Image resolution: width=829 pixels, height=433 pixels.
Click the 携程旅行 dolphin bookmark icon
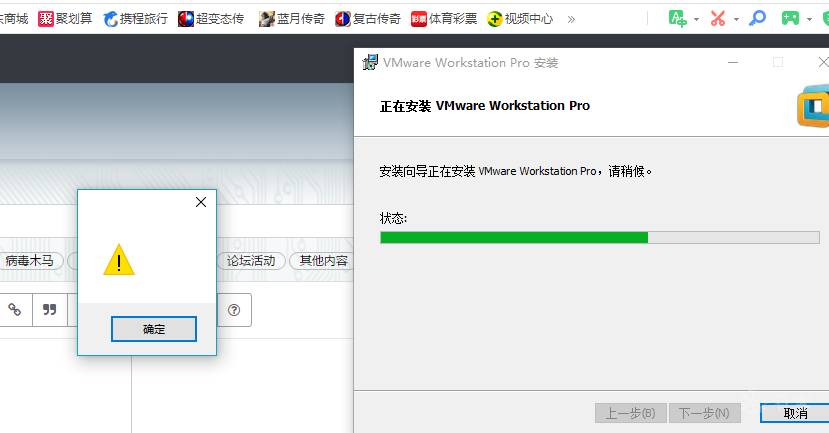(x=110, y=19)
